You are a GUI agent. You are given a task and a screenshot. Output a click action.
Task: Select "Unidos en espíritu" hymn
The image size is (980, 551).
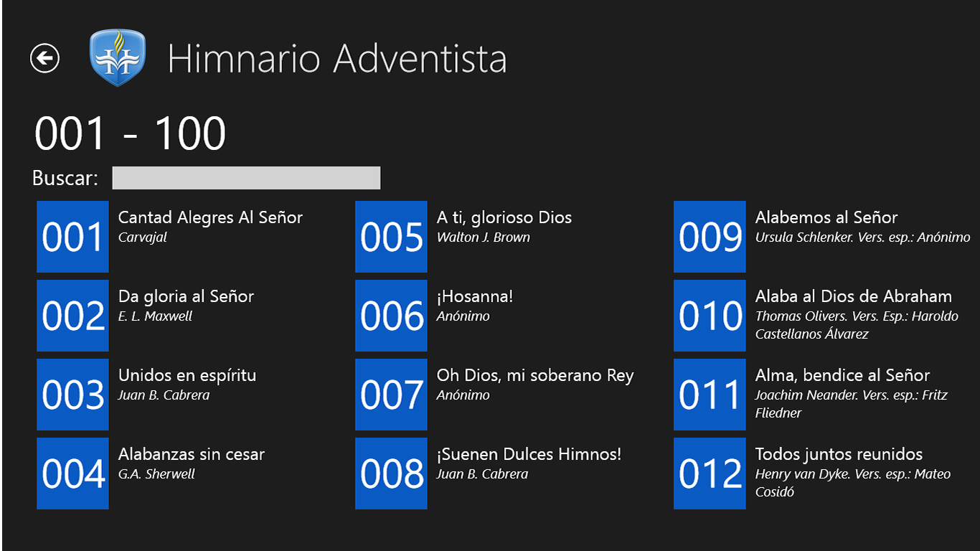187,375
